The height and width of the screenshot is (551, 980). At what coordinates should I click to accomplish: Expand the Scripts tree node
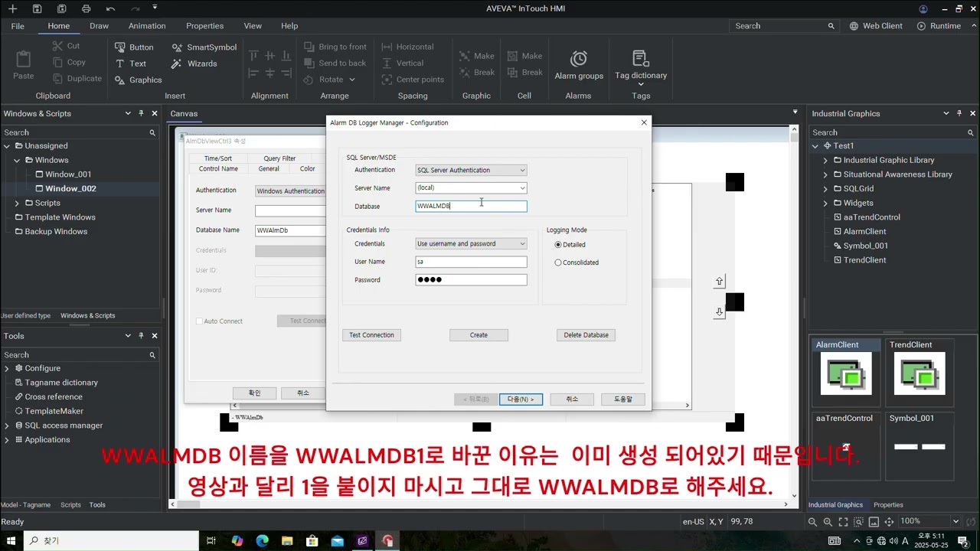17,203
